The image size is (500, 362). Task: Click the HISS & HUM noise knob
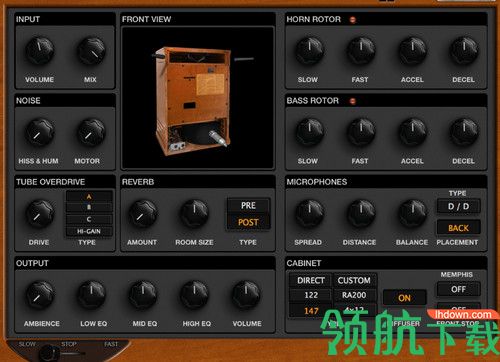[x=40, y=132]
